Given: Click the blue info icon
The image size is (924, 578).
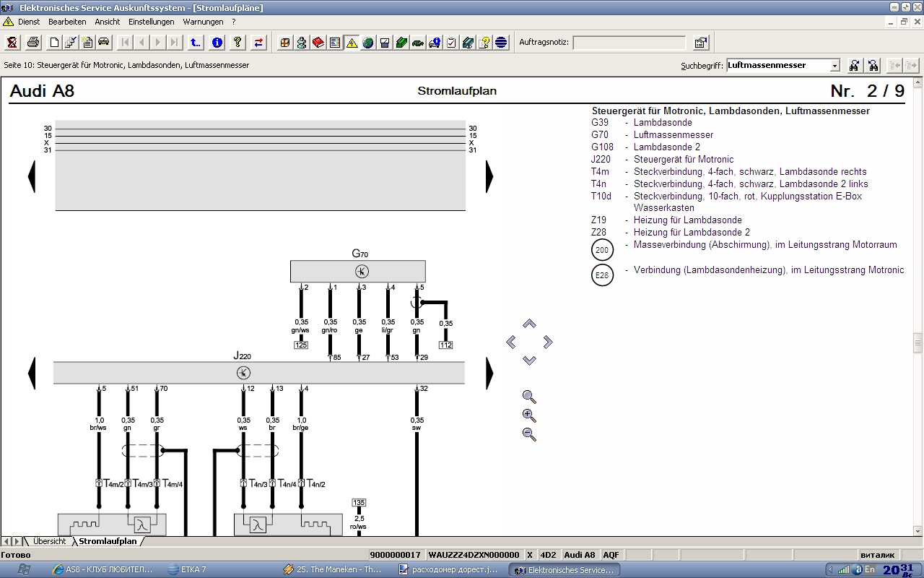Looking at the screenshot, I should 217,43.
